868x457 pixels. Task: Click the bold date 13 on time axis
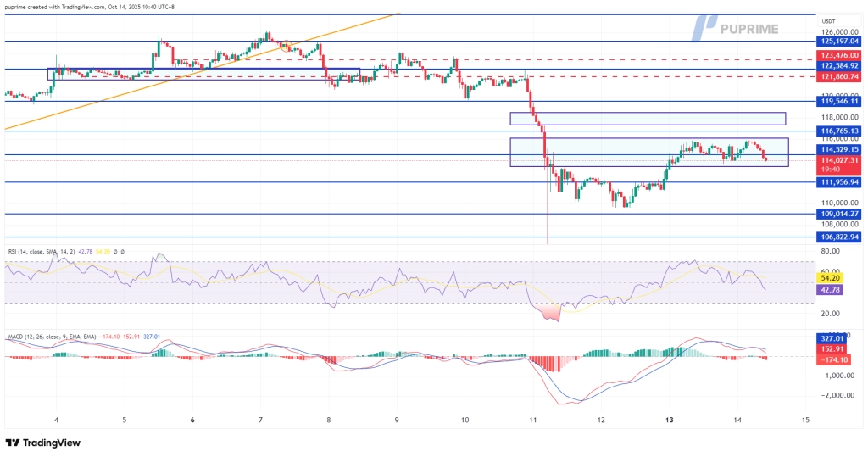click(x=669, y=420)
